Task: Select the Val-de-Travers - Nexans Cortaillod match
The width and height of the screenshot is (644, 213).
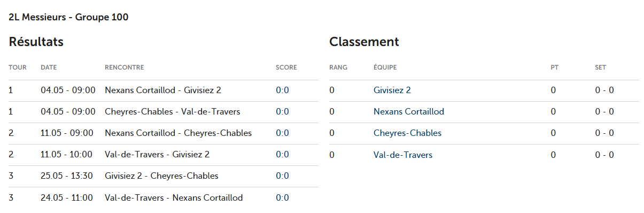Action: click(174, 197)
